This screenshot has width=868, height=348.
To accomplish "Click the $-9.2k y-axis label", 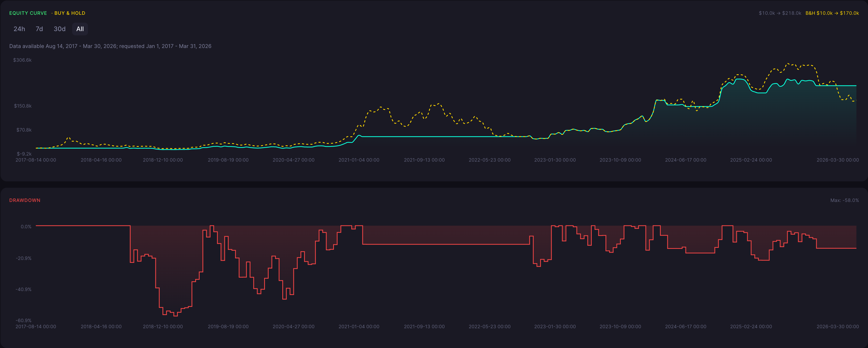I will 24,154.
